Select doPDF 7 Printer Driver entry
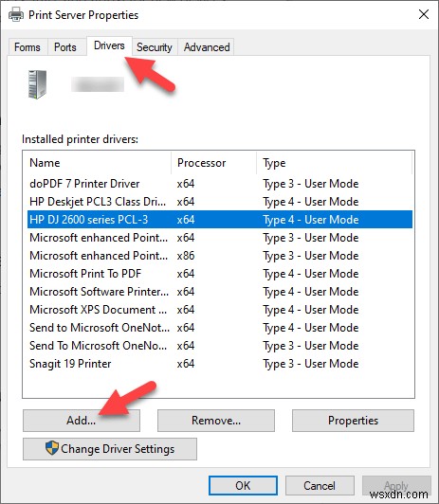 [x=220, y=184]
